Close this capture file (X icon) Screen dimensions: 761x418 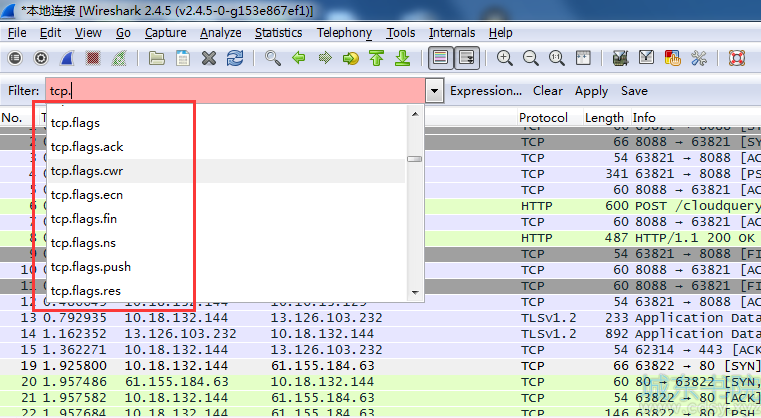pos(209,58)
